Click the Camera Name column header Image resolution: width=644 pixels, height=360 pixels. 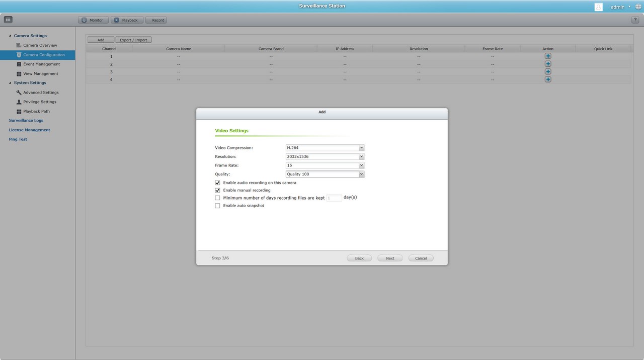[x=179, y=49]
